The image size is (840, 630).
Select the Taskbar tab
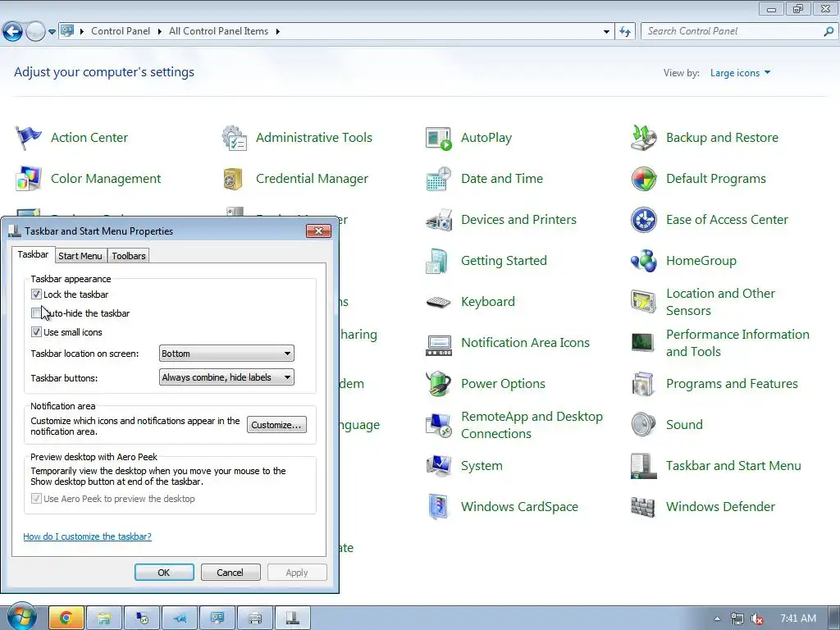[x=33, y=254]
